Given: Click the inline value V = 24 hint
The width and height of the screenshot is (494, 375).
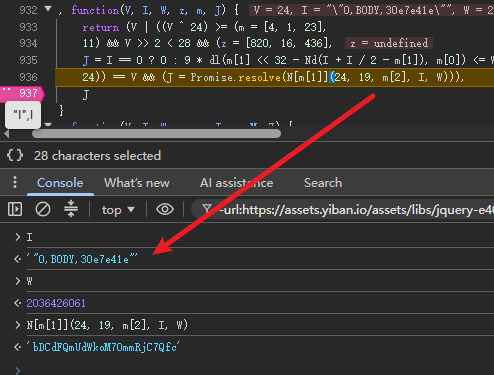Looking at the screenshot, I should [x=272, y=10].
